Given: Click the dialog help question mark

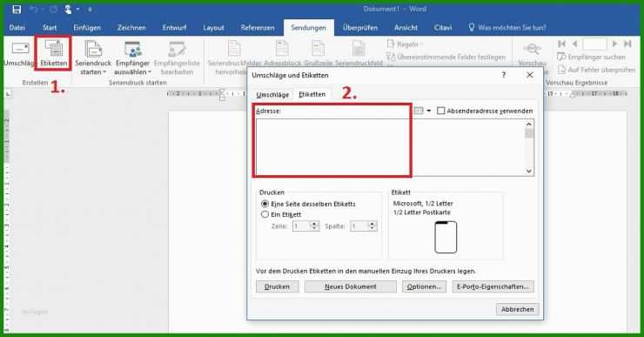Looking at the screenshot, I should tap(504, 75).
